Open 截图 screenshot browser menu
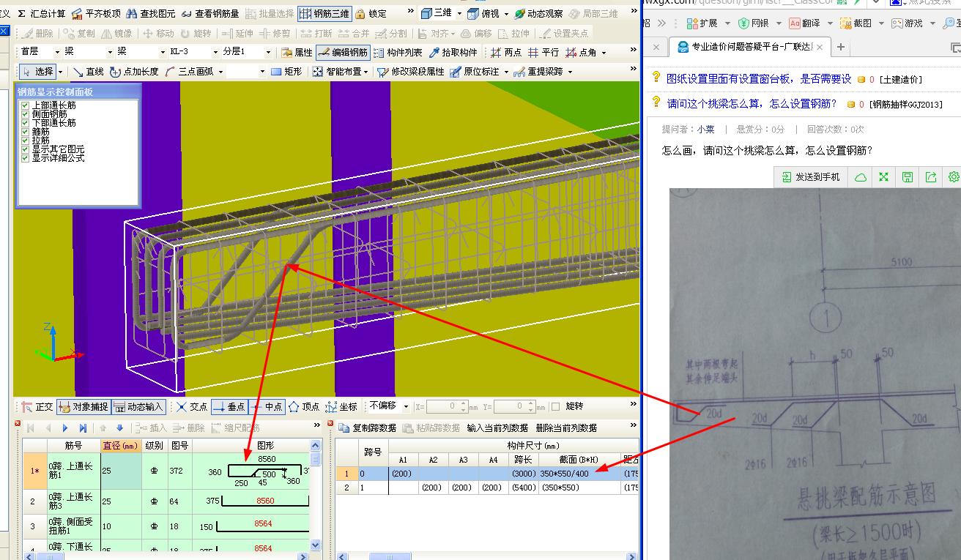 pos(860,23)
